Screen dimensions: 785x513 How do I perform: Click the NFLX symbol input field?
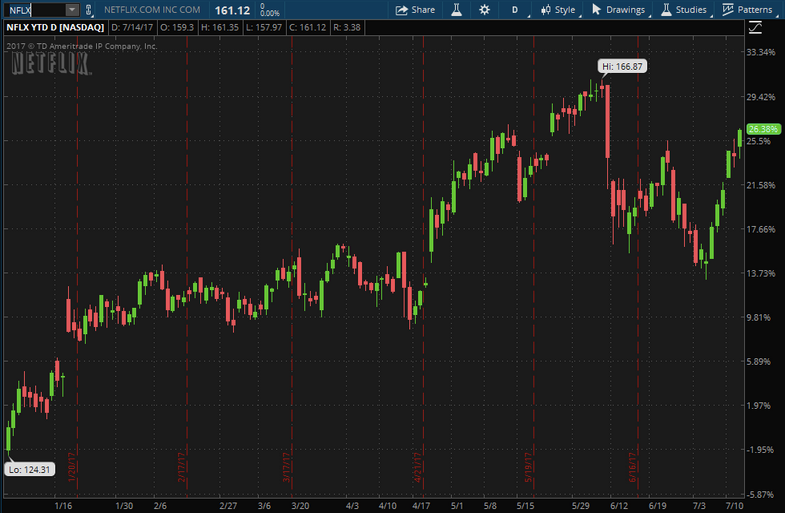[x=36, y=10]
